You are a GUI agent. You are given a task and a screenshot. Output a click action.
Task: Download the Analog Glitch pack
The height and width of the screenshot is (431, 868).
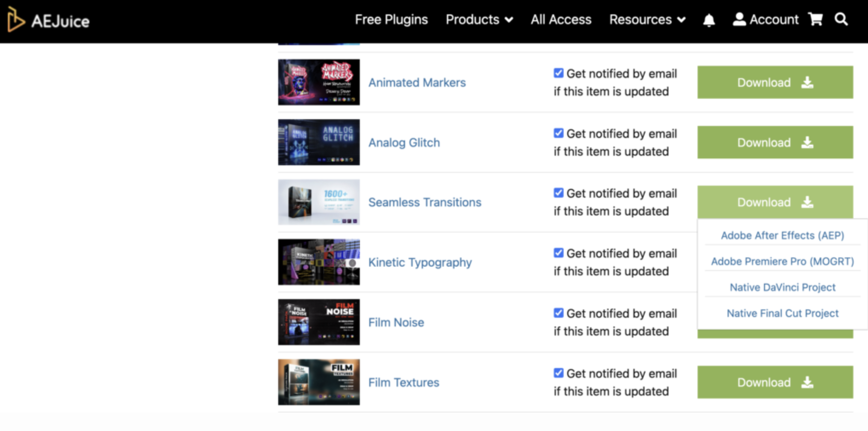tap(774, 142)
